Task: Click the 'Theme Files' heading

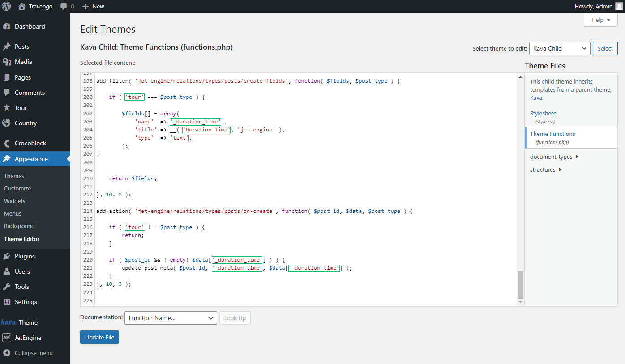Action: [x=545, y=66]
